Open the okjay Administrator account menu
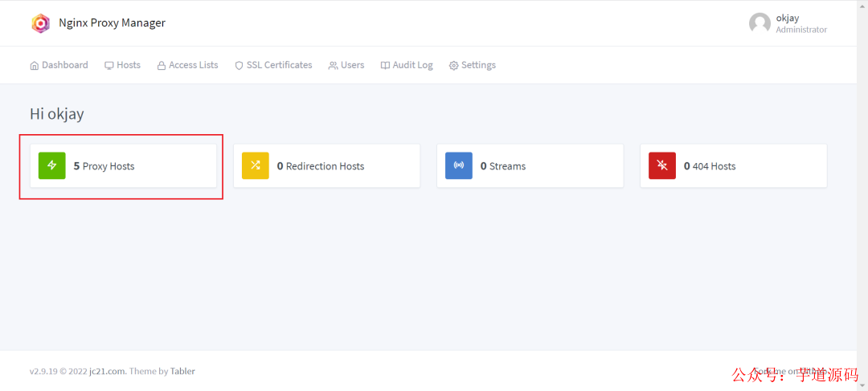868x391 pixels. click(x=788, y=23)
